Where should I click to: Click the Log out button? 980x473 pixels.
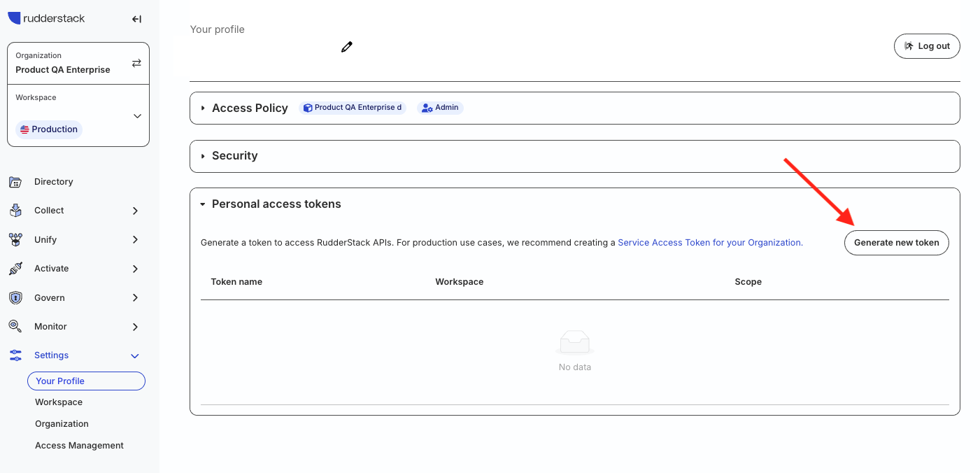pos(927,45)
